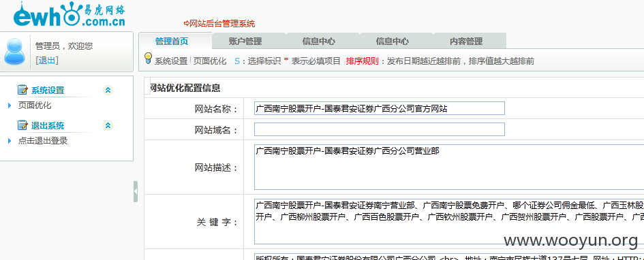Click the notepad icon next to 系统设置 heading
Image resolution: width=644 pixels, height=260 pixels.
[22, 90]
